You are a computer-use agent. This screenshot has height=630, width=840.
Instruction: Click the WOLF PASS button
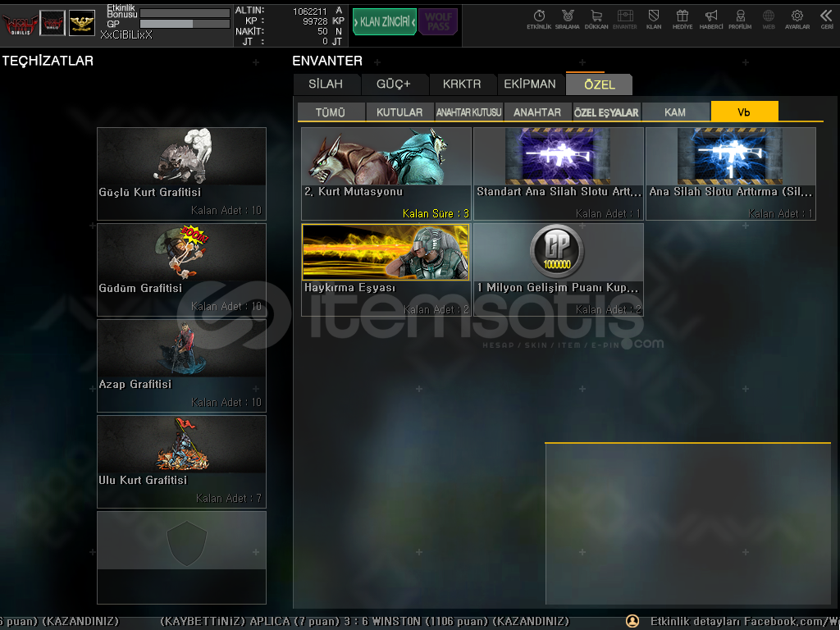coord(438,22)
